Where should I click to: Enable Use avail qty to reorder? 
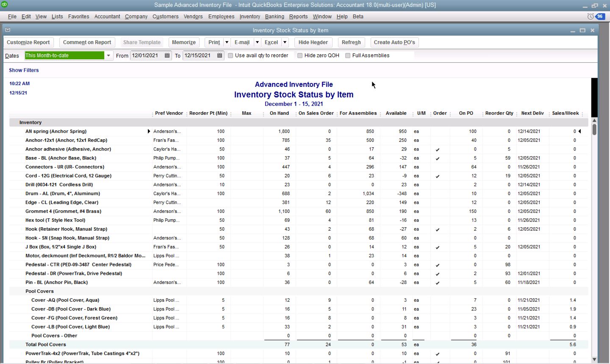tap(231, 55)
